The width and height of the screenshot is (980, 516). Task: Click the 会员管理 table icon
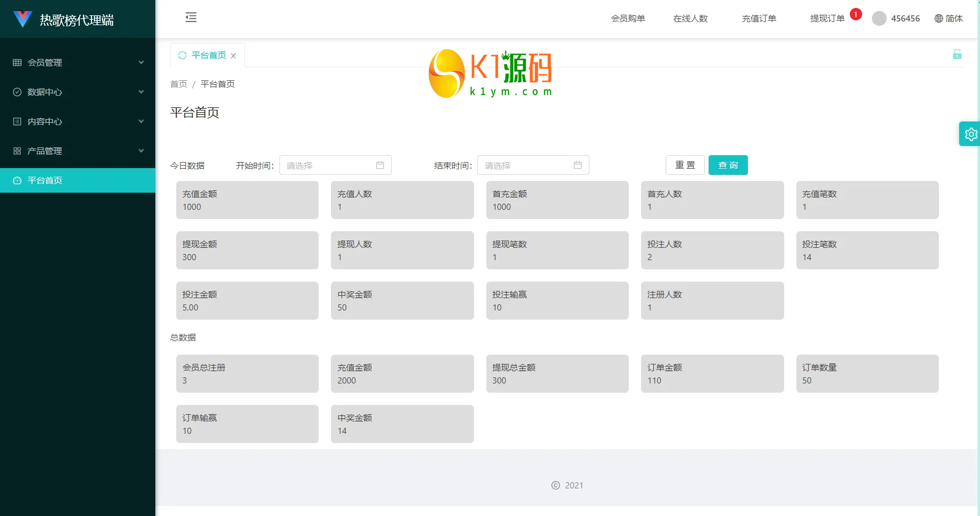17,63
